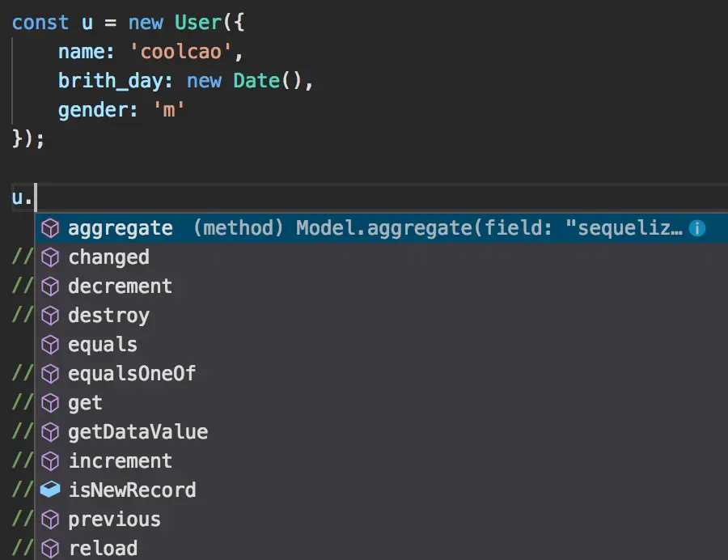728x560 pixels.
Task: Select the changed completion entry
Action: (x=108, y=257)
